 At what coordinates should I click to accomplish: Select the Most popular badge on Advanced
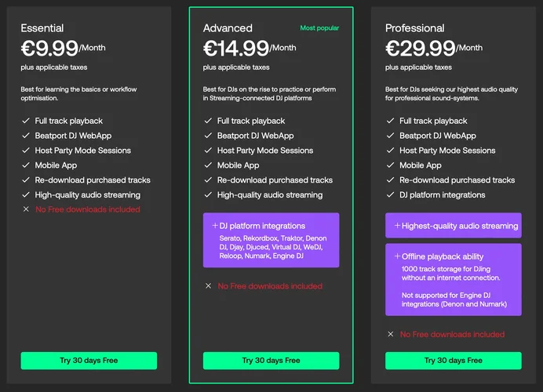point(319,28)
